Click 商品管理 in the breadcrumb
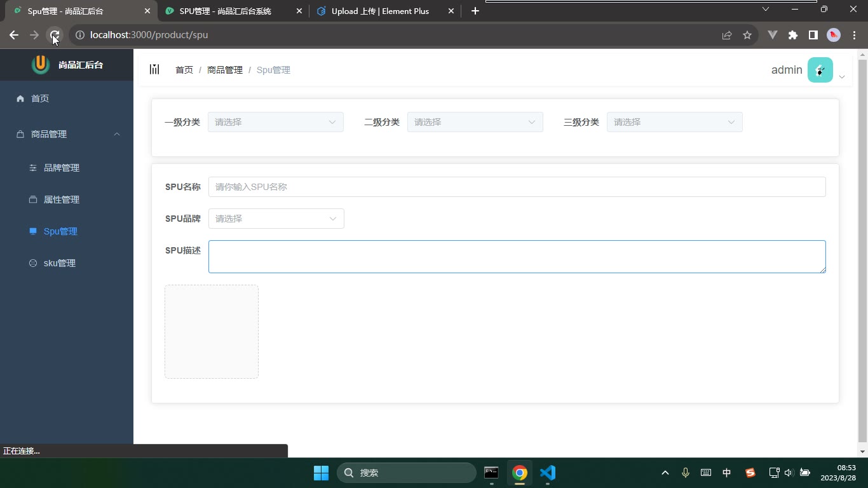This screenshot has height=488, width=868. (225, 70)
